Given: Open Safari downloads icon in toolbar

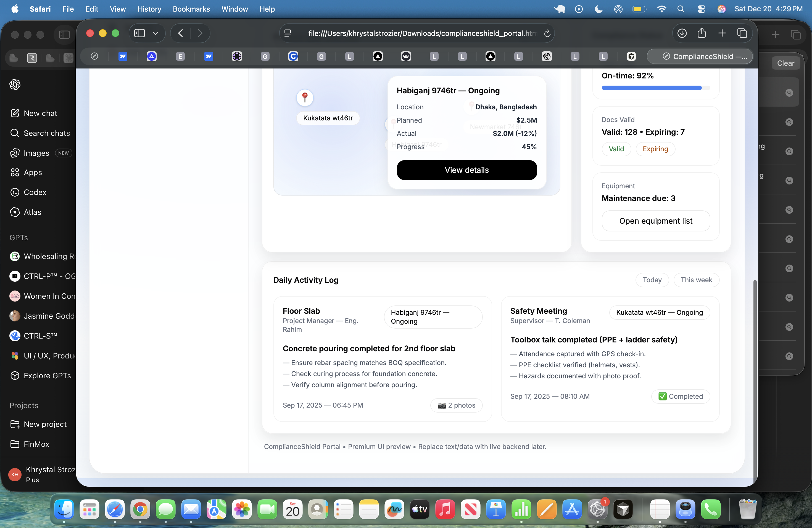Looking at the screenshot, I should tap(682, 33).
